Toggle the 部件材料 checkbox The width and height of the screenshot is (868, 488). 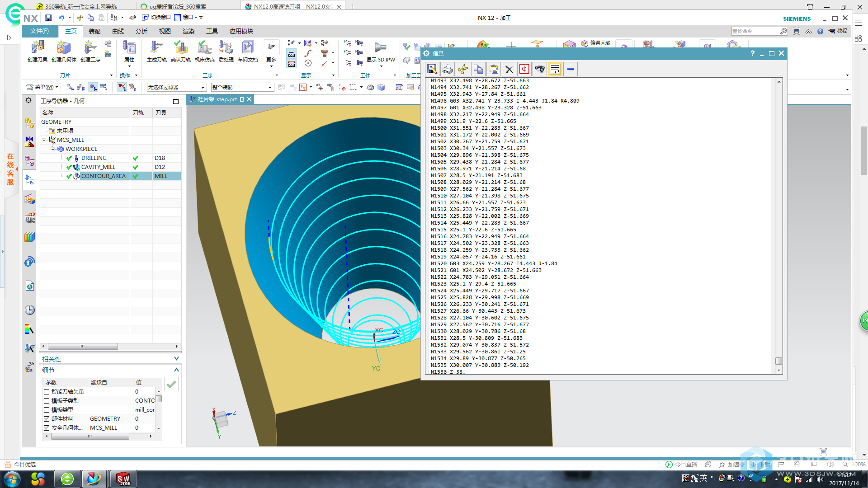(x=47, y=419)
